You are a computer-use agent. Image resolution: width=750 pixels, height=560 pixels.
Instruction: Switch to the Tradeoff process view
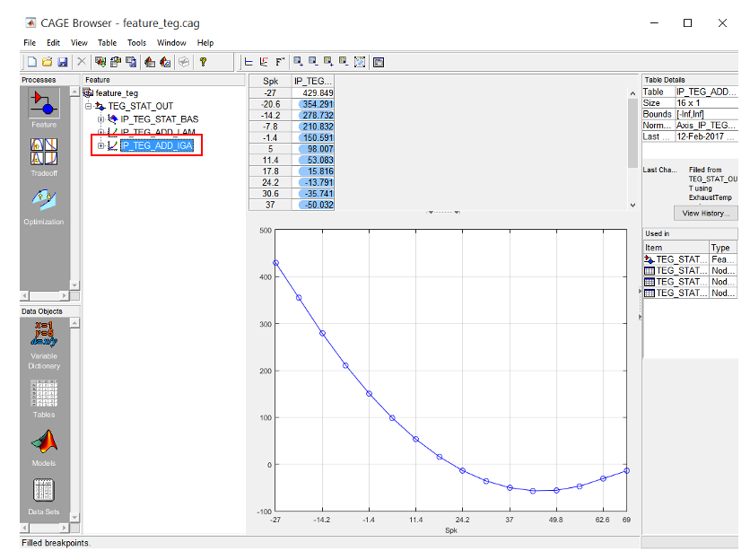(x=44, y=157)
